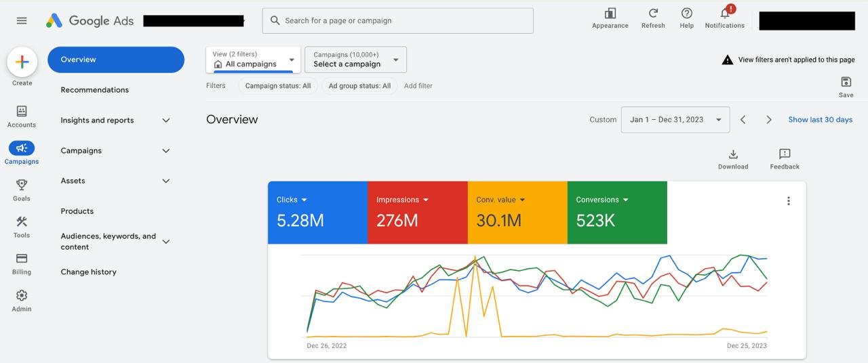Open the Select a campaign dropdown
868x363 pixels.
[355, 60]
